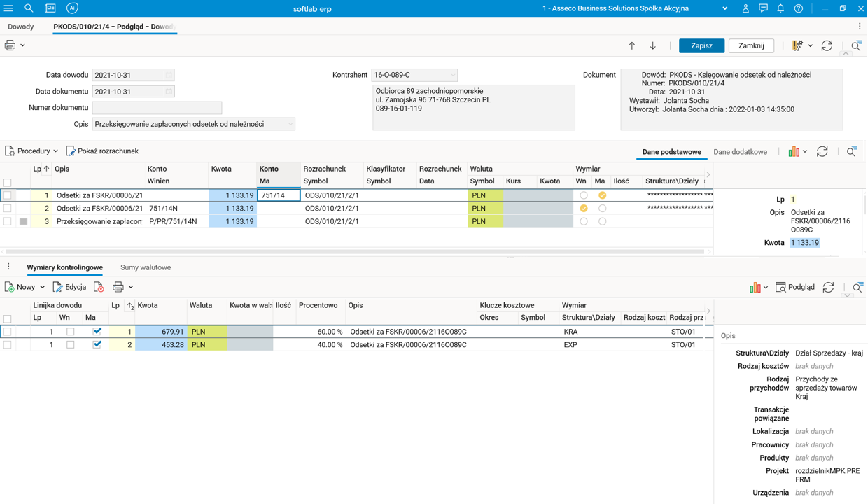Expand the dimensions print dropdown arrow
The height and width of the screenshot is (504, 868).
click(x=131, y=287)
